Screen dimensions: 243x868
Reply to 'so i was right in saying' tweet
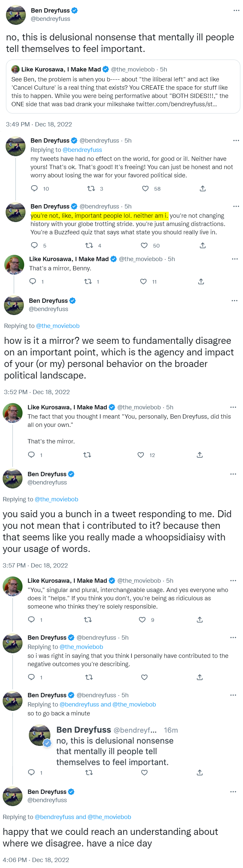31,677
